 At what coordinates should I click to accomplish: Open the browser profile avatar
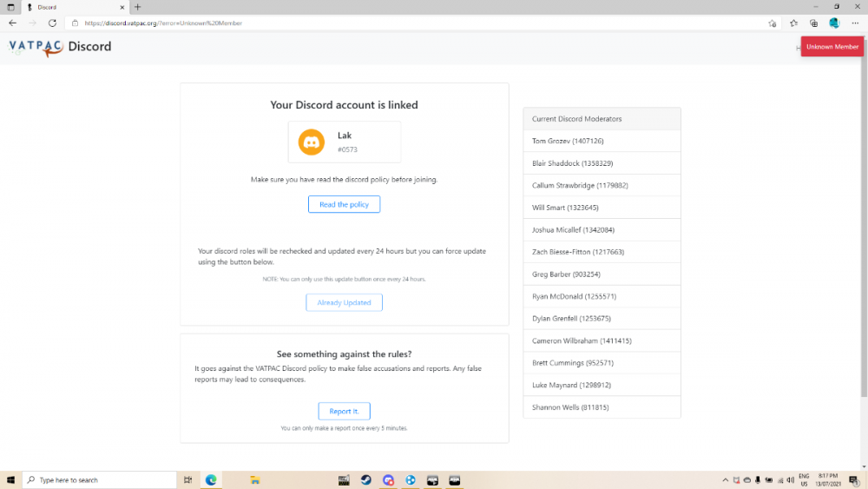[834, 23]
